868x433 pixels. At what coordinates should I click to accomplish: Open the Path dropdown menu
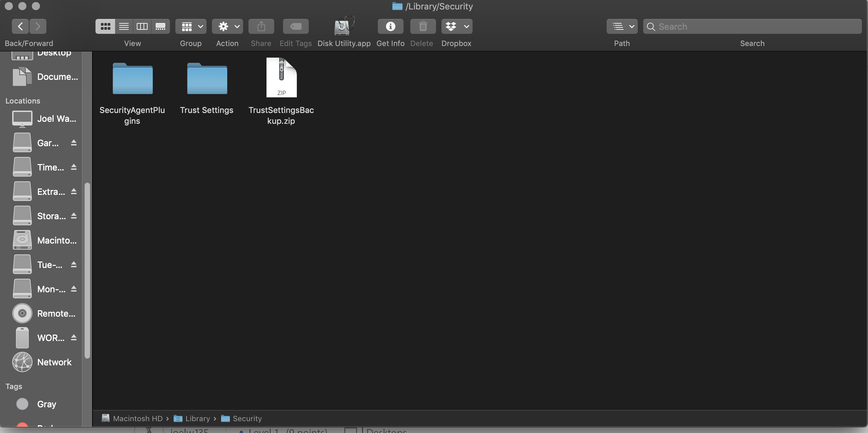click(622, 26)
